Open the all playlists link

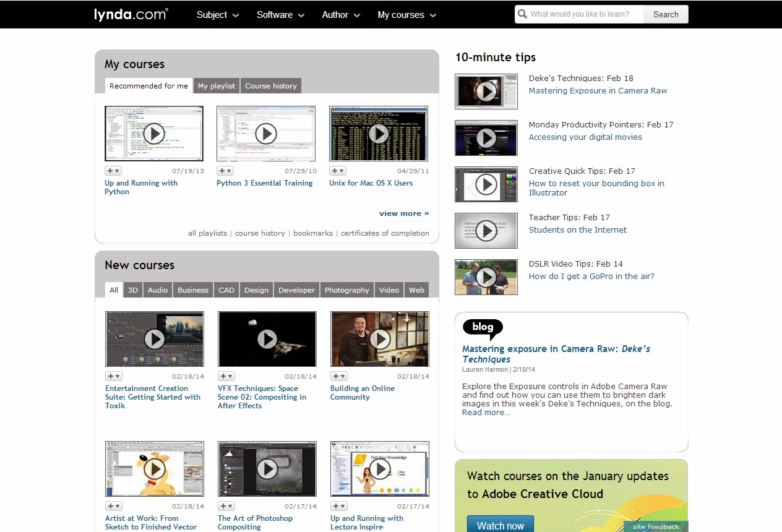pos(207,233)
